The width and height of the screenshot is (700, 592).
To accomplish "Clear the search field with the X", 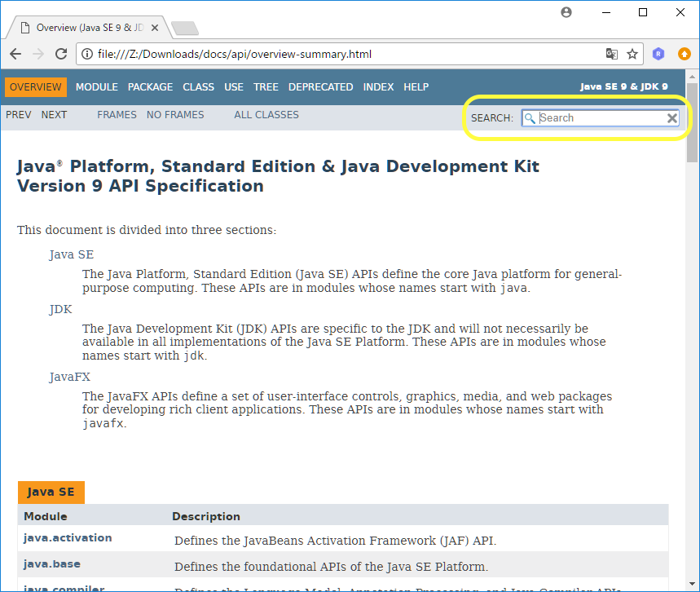I will pos(671,118).
